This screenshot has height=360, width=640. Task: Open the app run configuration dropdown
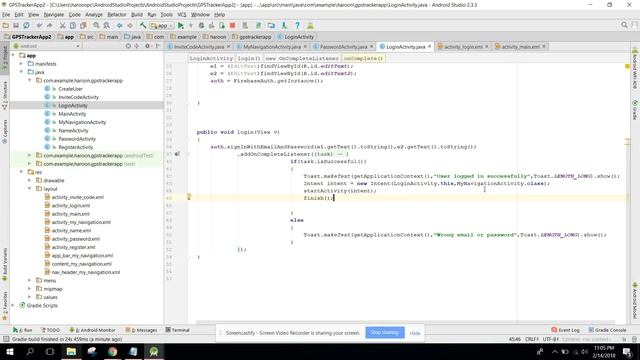pyautogui.click(x=162, y=25)
